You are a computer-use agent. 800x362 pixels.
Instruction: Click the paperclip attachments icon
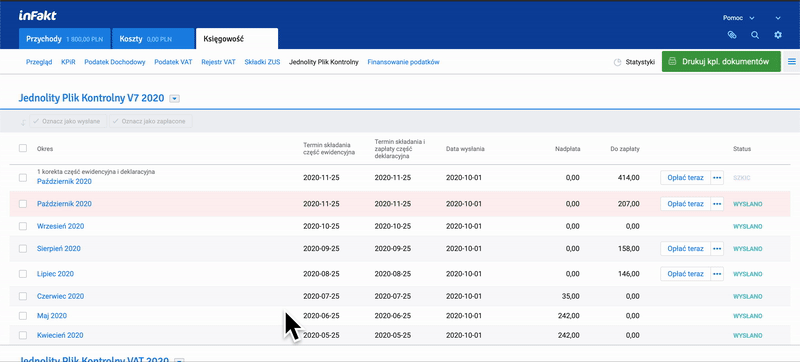[732, 35]
